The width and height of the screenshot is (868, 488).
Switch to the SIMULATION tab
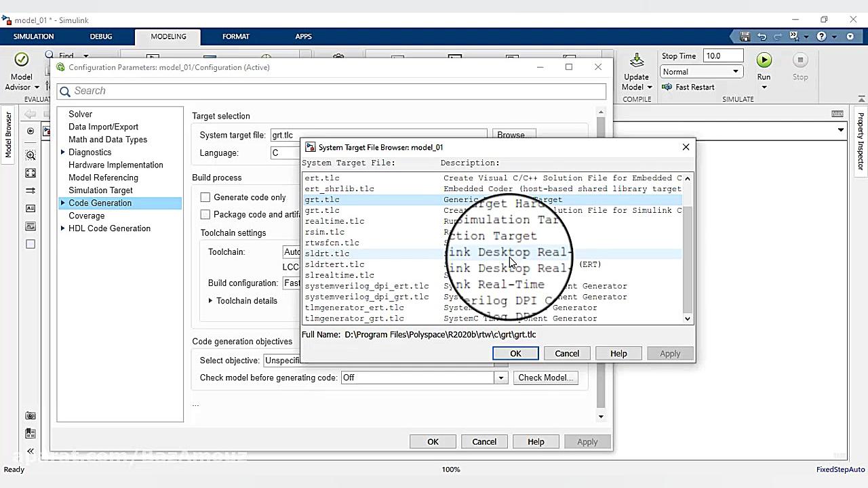coord(33,37)
